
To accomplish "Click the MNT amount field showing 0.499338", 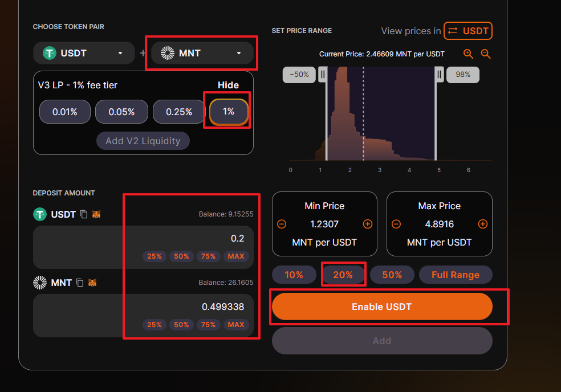I will (143, 307).
